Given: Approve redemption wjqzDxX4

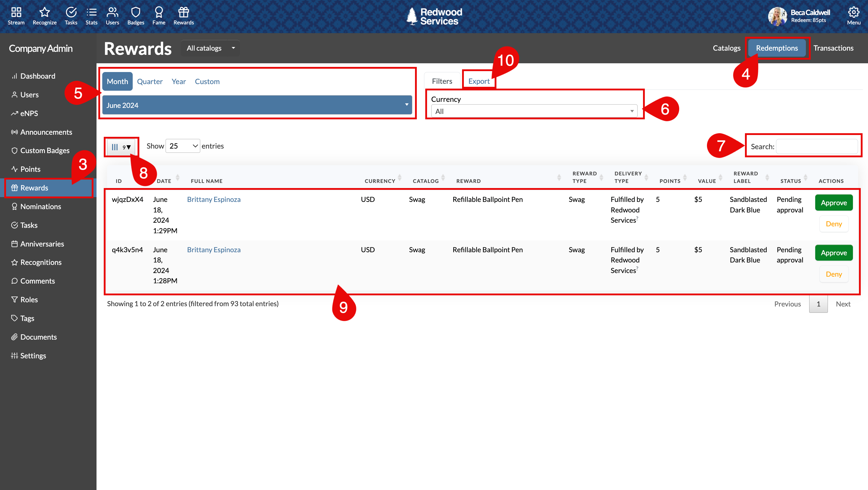Looking at the screenshot, I should coord(834,203).
